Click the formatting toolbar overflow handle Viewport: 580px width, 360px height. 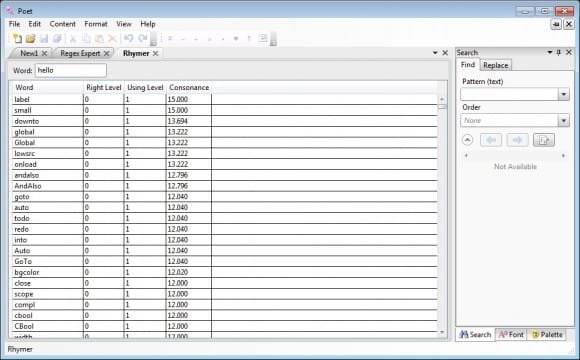tap(273, 38)
